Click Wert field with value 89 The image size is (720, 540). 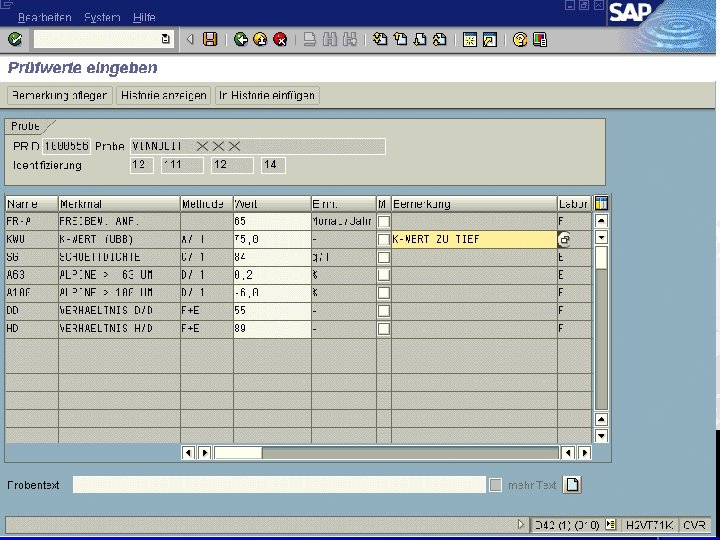tap(272, 329)
